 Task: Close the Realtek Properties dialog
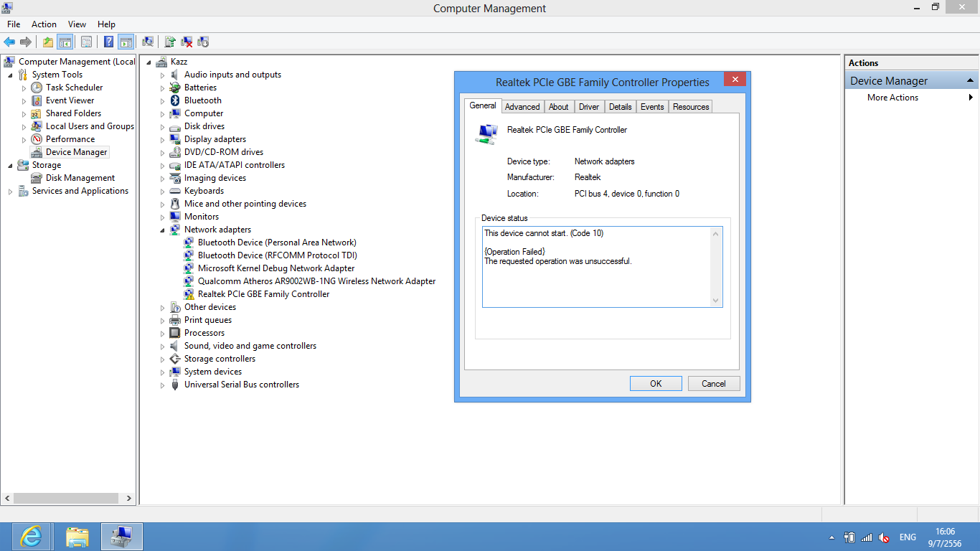(x=735, y=80)
